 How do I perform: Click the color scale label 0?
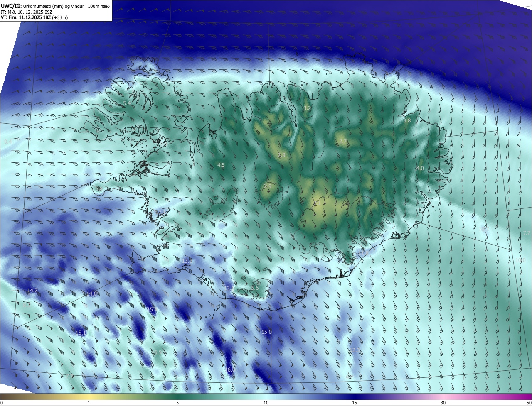click(2, 403)
